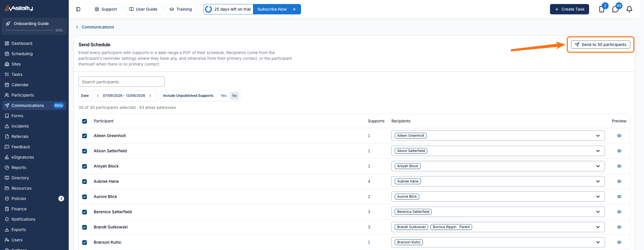Image resolution: width=644 pixels, height=250 pixels.
Task: Expand Alison Satterfield recipients dropdown
Action: pos(598,151)
